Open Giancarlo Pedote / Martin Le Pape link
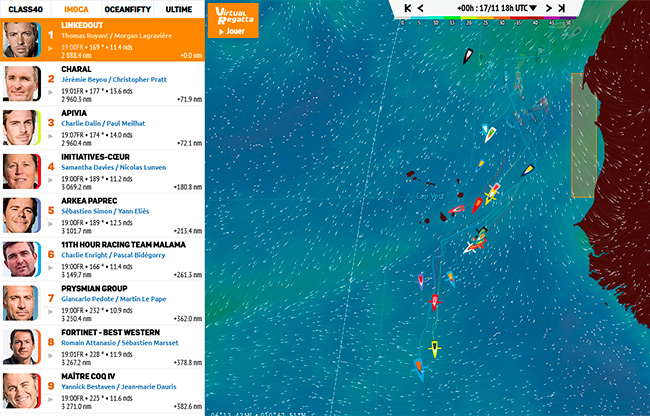 (x=114, y=299)
